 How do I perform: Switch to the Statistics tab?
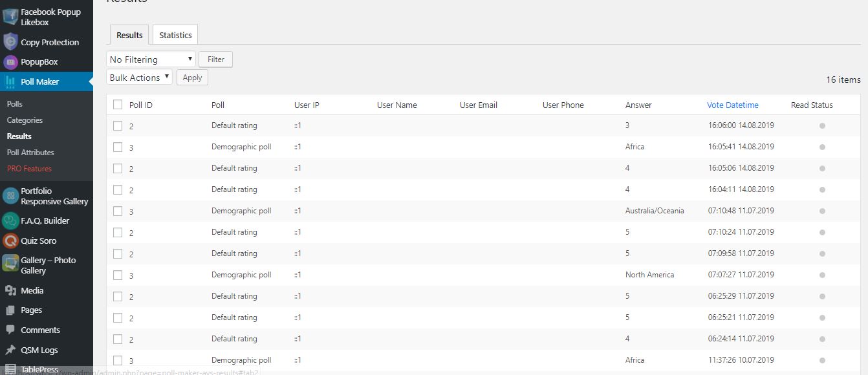tap(175, 35)
